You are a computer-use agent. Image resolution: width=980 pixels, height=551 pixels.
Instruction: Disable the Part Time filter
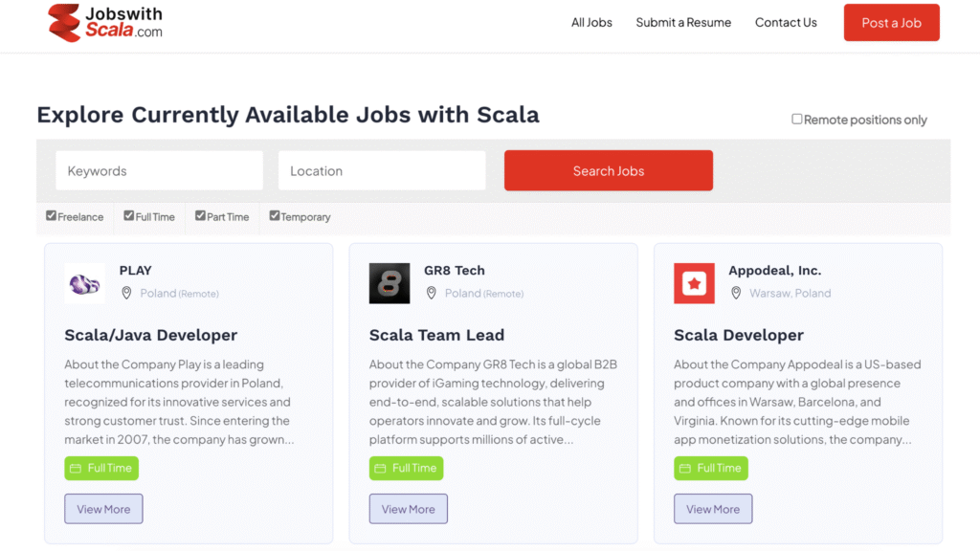pyautogui.click(x=200, y=216)
